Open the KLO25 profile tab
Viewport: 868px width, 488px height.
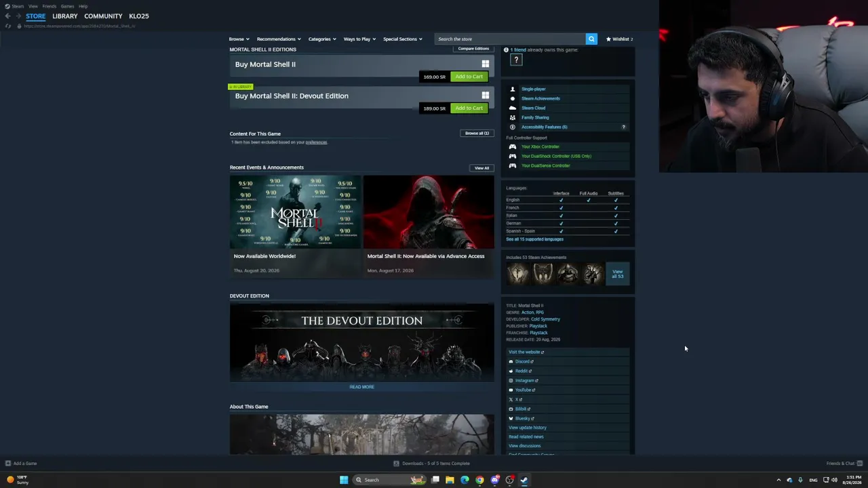click(139, 16)
